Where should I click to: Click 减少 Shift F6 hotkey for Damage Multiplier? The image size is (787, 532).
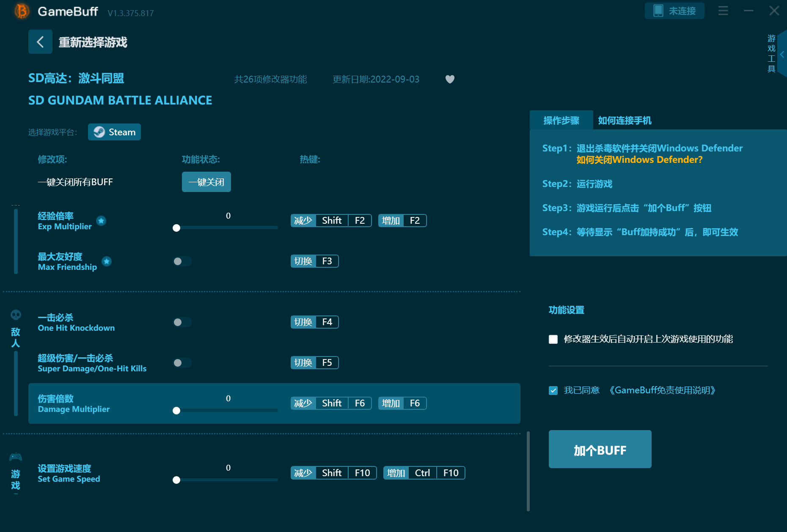pos(331,403)
